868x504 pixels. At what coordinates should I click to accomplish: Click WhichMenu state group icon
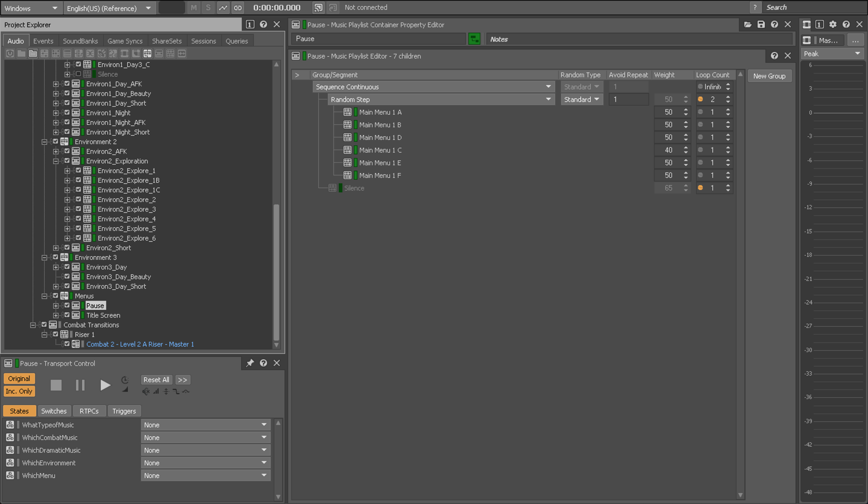(10, 475)
